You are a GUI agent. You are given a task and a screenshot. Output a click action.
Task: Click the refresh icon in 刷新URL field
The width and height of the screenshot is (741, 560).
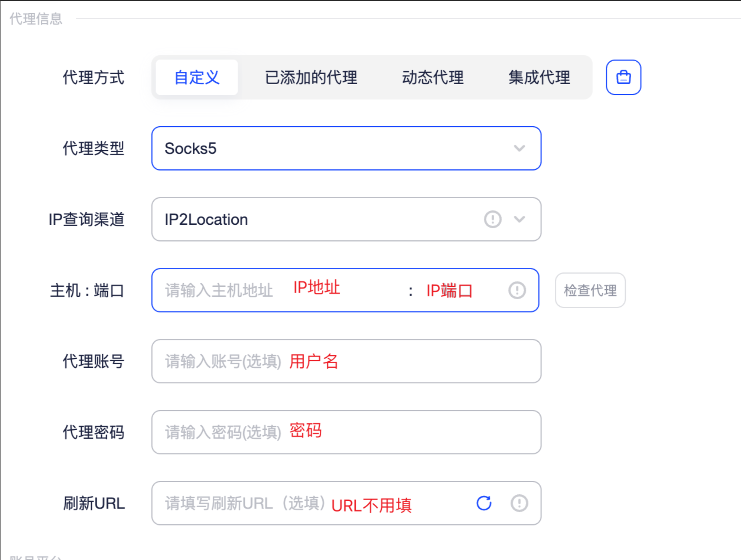point(484,503)
